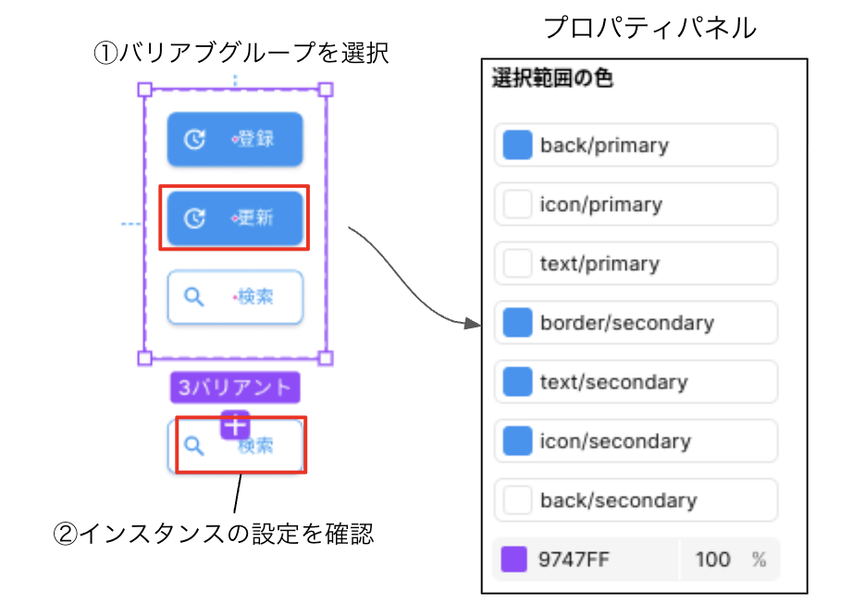Click the clock icon in the 更新 button

click(x=194, y=218)
